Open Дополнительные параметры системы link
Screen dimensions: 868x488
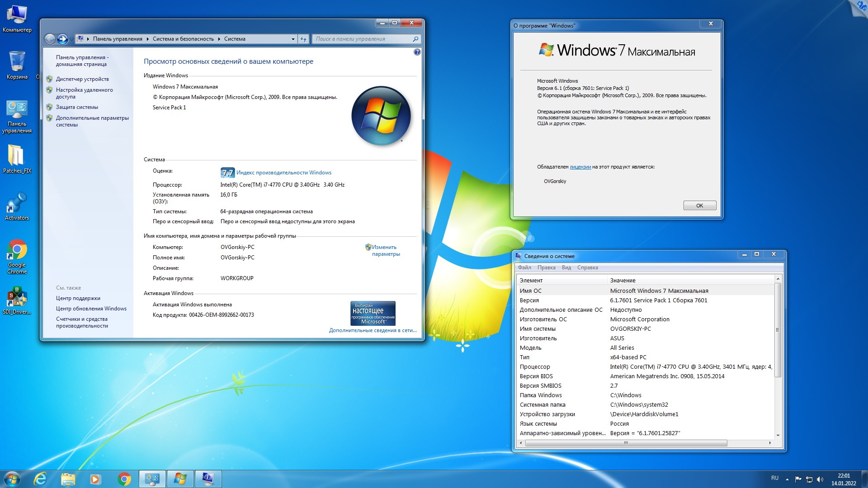[92, 121]
